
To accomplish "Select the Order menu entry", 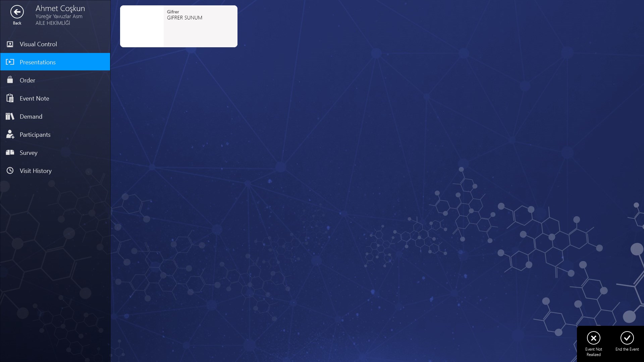I will point(28,80).
